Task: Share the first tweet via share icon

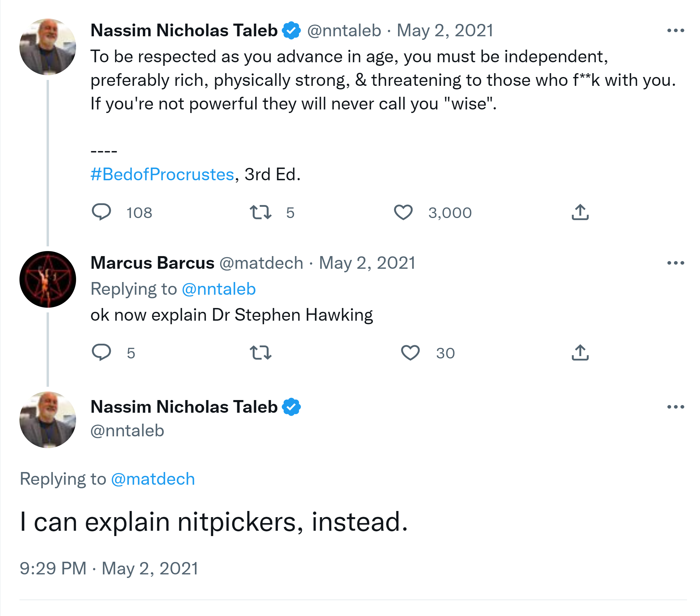Action: coord(580,212)
